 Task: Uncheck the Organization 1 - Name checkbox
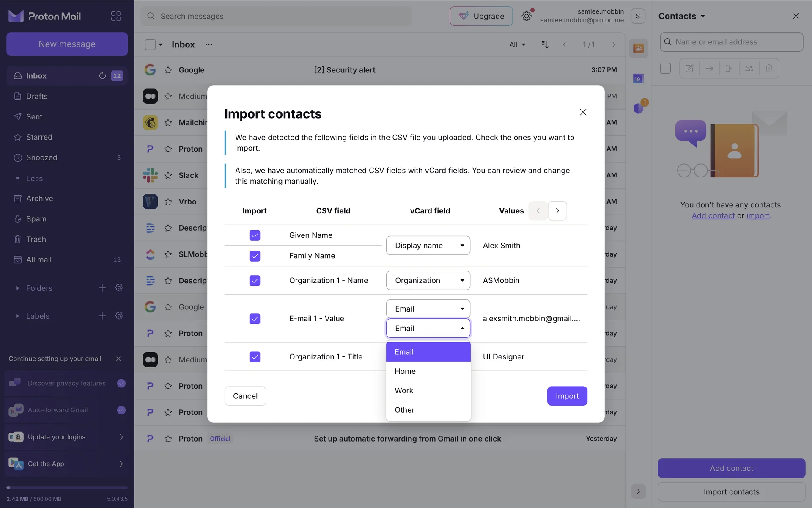[x=255, y=281]
